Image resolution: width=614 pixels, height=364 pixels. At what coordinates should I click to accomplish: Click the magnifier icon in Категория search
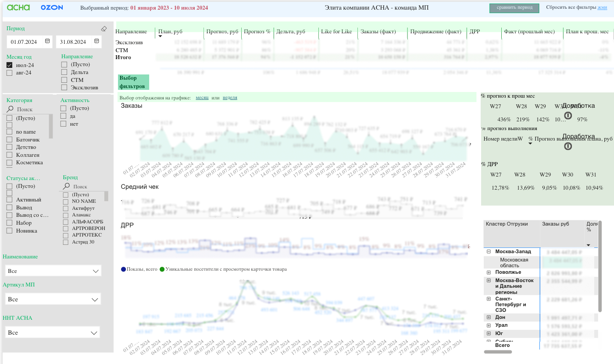10,109
